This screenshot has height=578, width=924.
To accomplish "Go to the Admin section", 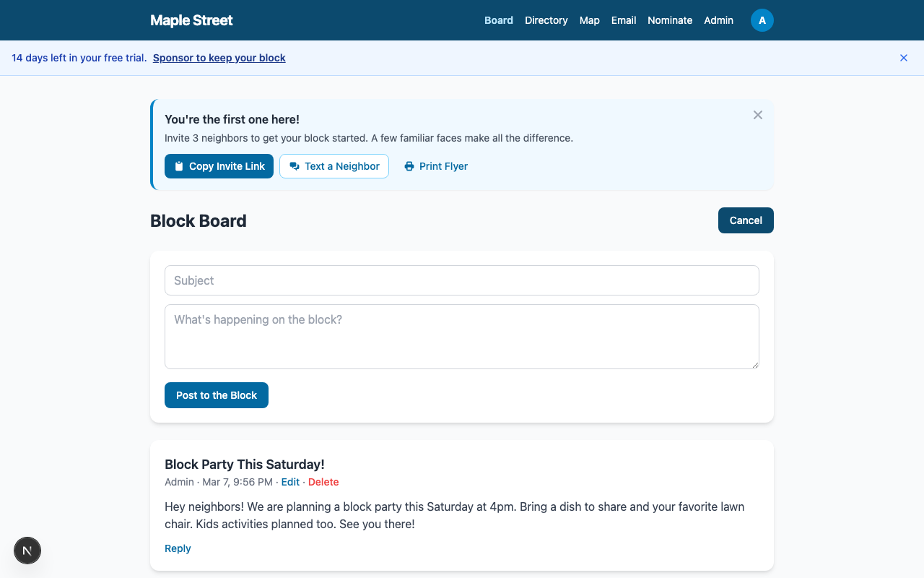I will [718, 20].
